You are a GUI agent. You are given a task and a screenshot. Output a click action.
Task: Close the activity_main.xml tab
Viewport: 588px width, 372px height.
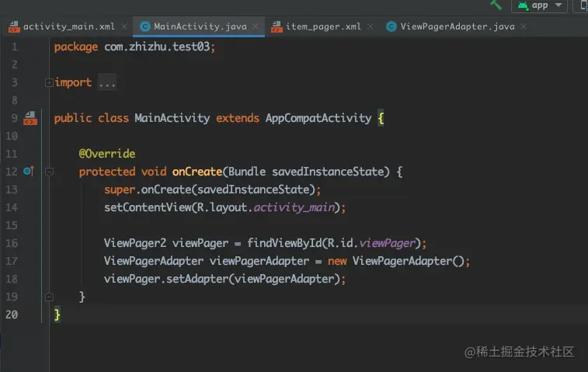[124, 26]
